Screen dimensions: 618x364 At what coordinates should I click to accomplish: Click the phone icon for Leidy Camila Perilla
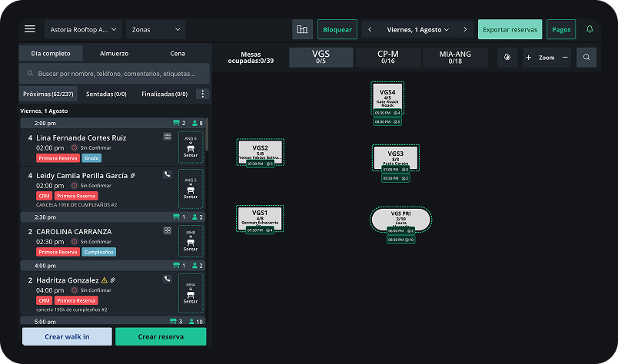tap(168, 174)
